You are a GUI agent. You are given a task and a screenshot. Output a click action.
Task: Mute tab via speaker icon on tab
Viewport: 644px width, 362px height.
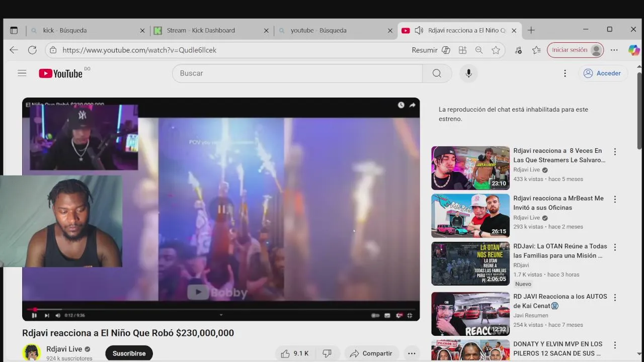tap(419, 31)
